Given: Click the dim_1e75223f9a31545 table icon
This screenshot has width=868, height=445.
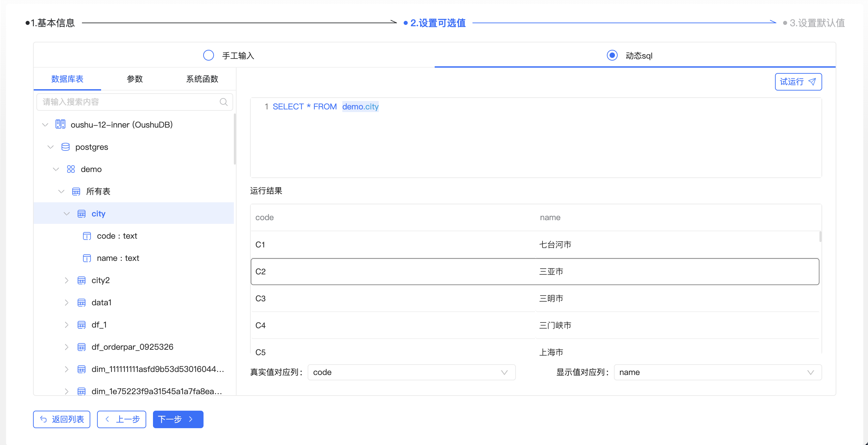Looking at the screenshot, I should (82, 391).
